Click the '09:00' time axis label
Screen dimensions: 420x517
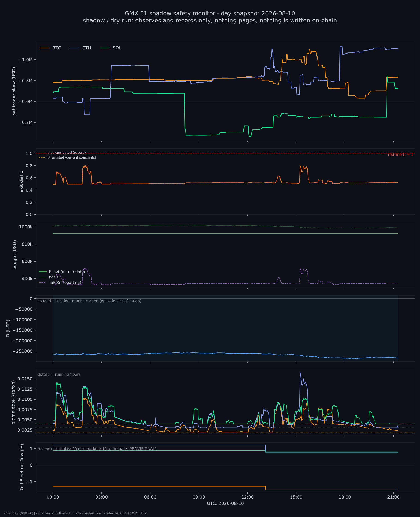point(199,497)
